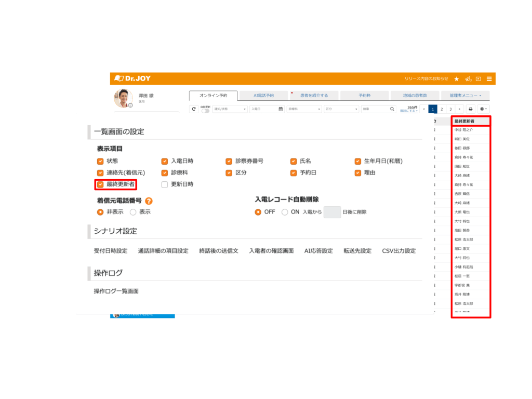Image resolution: width=532 pixels, height=399 pixels.
Task: Click the 日後に削除 days input field
Action: [332, 212]
